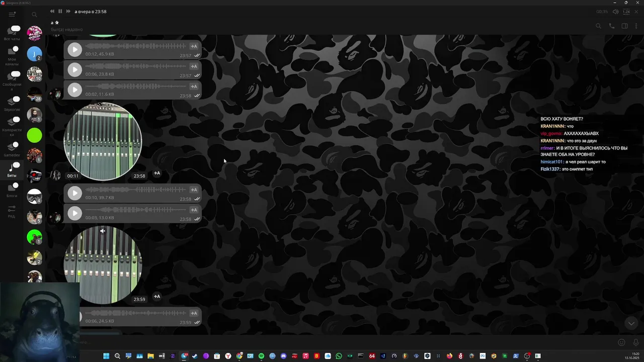
Task: Open the solid green avatar chat
Action: (x=34, y=135)
